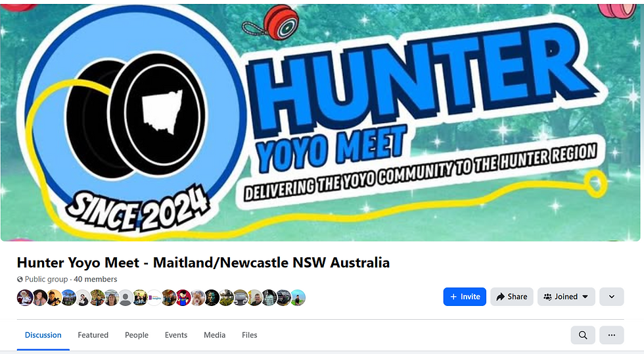Select the Media tab
The width and height of the screenshot is (644, 354).
214,335
